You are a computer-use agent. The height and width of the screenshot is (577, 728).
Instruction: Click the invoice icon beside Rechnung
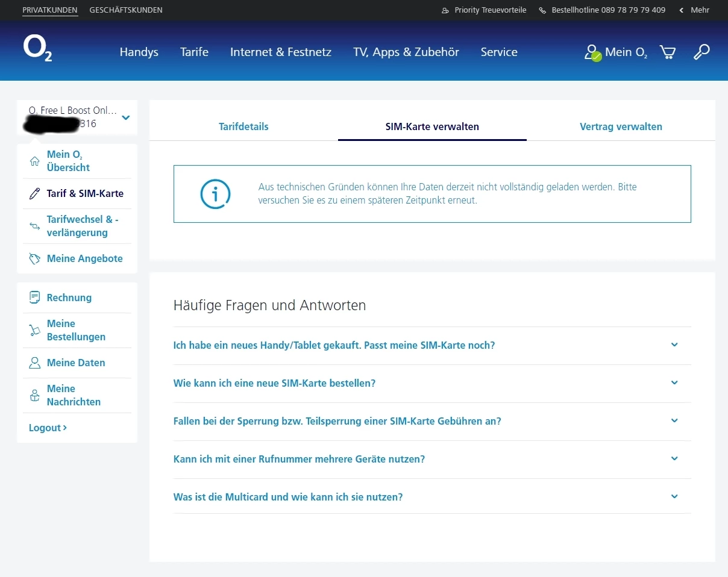tap(35, 298)
